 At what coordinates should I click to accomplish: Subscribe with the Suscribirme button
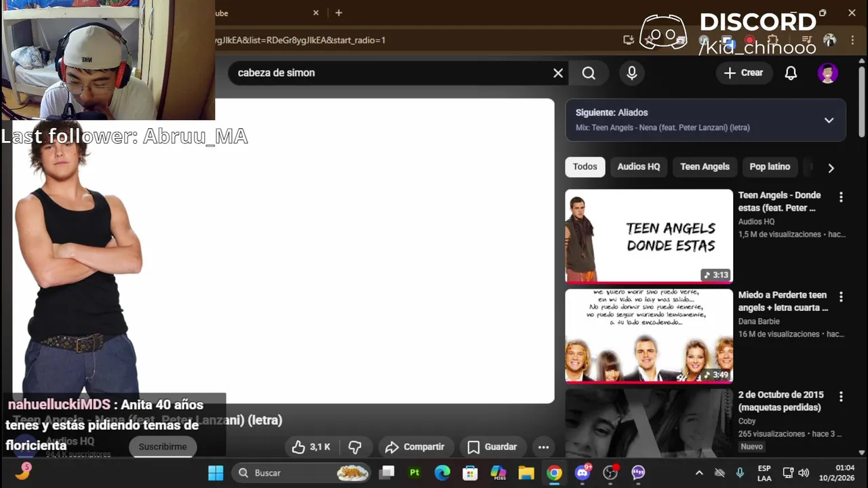(x=163, y=447)
